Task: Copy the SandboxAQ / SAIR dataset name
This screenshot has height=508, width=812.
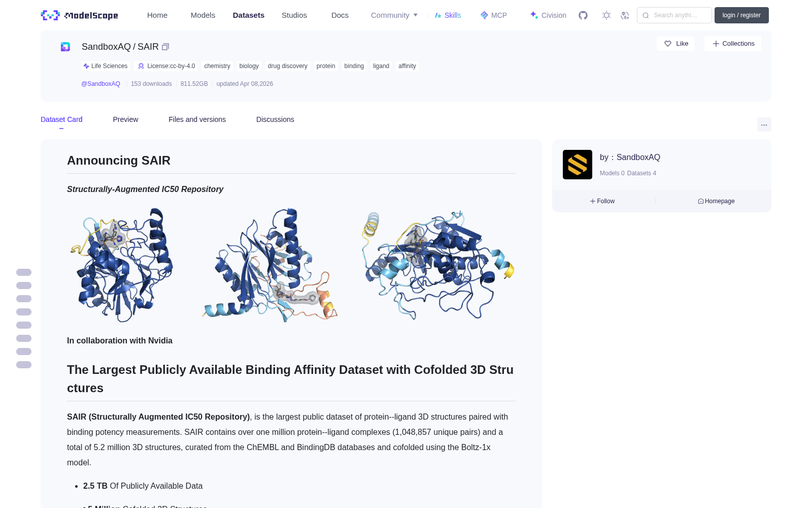Action: (165, 47)
